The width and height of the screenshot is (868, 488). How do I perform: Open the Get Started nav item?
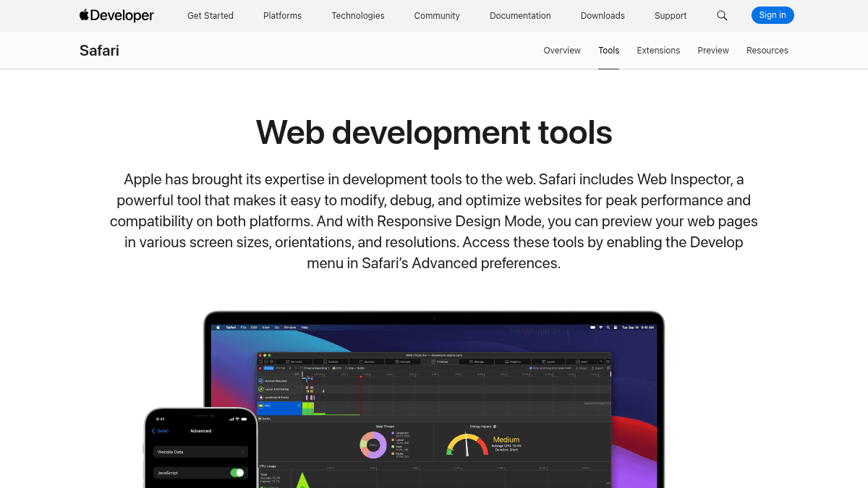click(x=210, y=15)
